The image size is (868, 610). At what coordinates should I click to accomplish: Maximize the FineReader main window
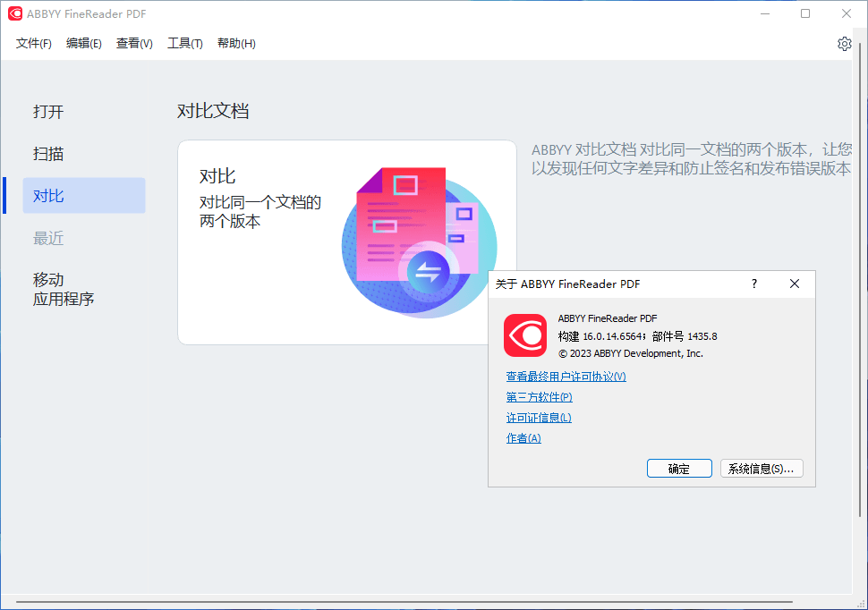pos(805,13)
